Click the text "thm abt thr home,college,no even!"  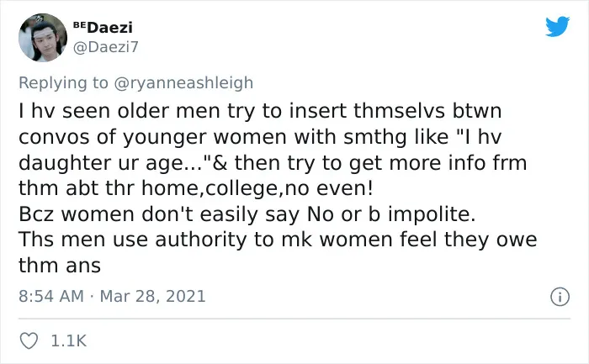pyautogui.click(x=196, y=188)
